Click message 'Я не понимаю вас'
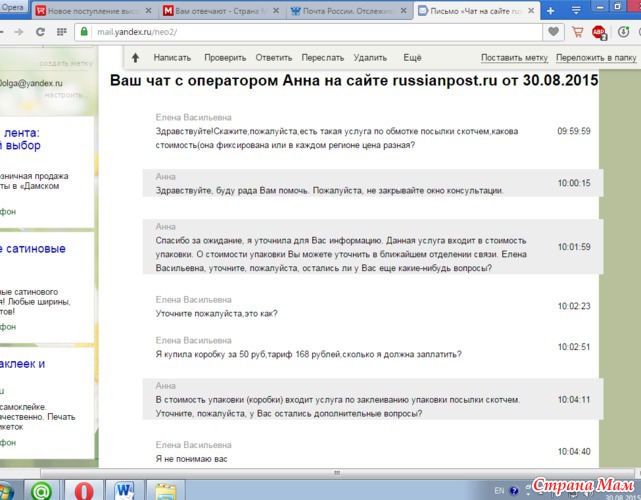The width and height of the screenshot is (641, 500). pos(191,459)
